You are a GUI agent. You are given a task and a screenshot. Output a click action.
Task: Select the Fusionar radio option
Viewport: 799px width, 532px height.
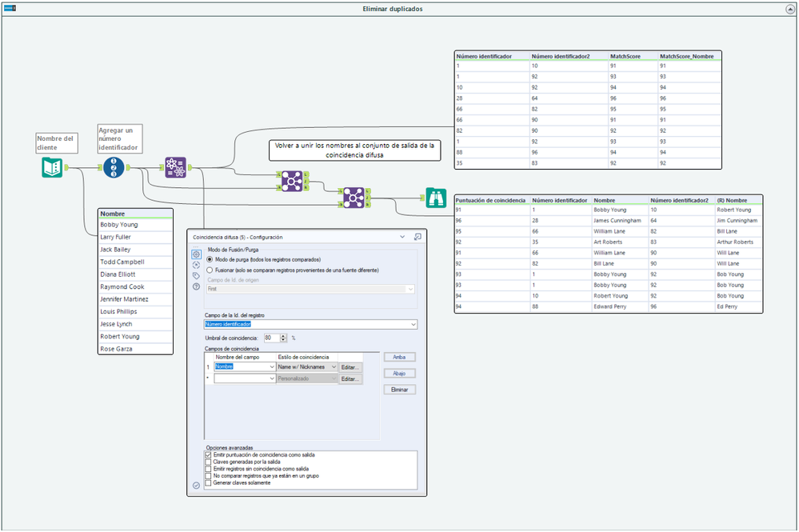click(210, 270)
